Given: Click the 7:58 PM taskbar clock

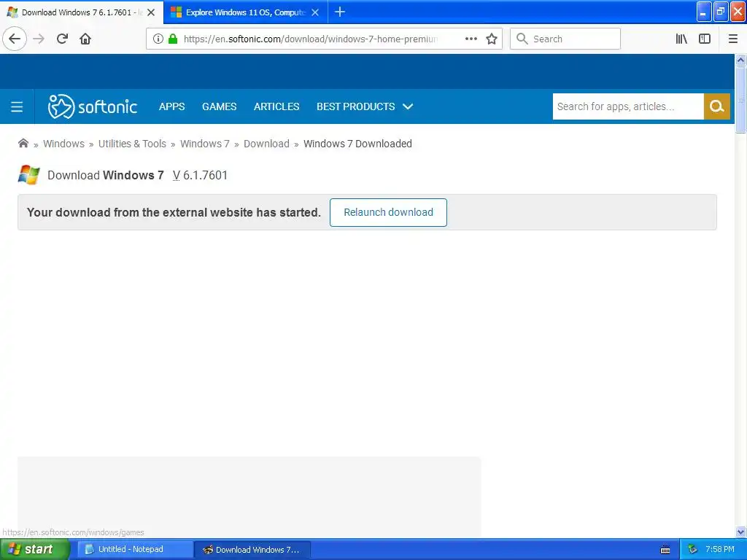Looking at the screenshot, I should click(720, 550).
